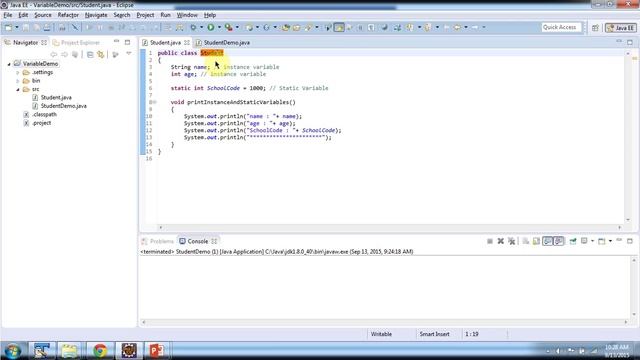Open dropdown arrow next to New file icon

click(x=17, y=27)
